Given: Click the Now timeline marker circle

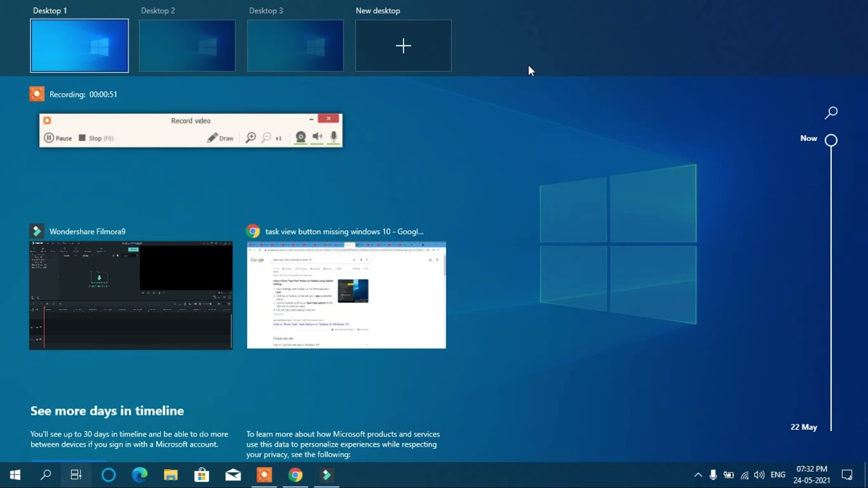Looking at the screenshot, I should pyautogui.click(x=831, y=140).
